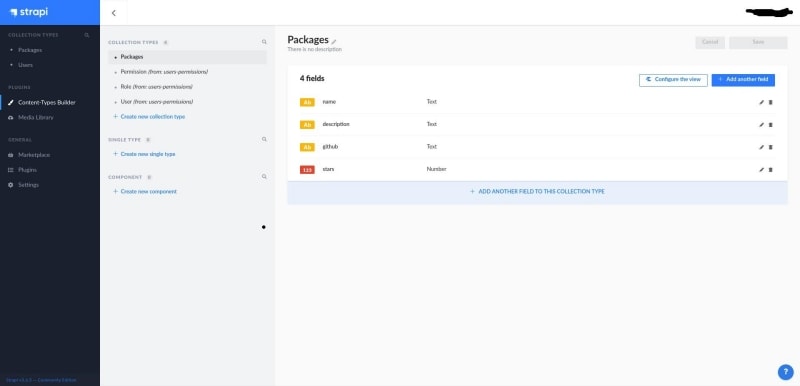Select Permission (from: users-permissions)
Image resolution: width=800 pixels, height=386 pixels.
coord(164,72)
